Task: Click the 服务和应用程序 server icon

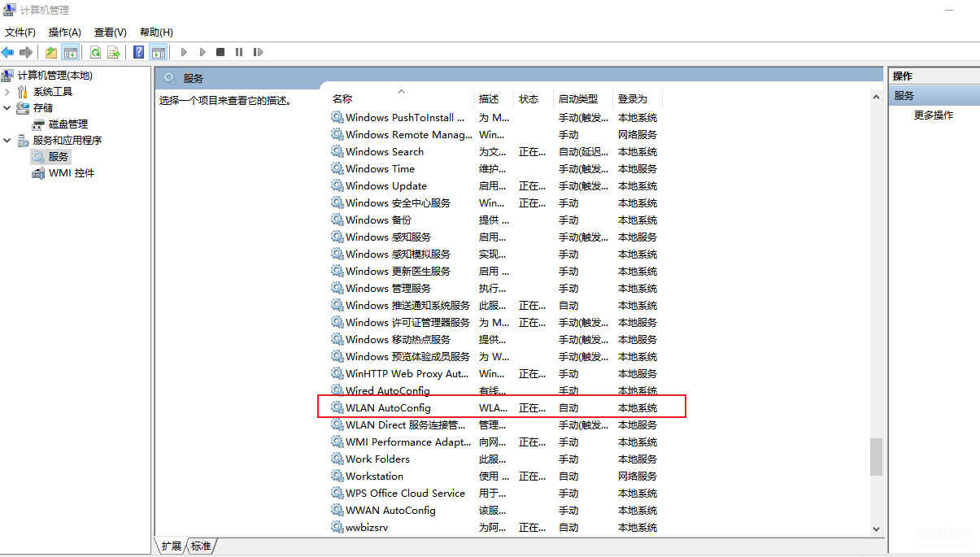Action: 23,141
